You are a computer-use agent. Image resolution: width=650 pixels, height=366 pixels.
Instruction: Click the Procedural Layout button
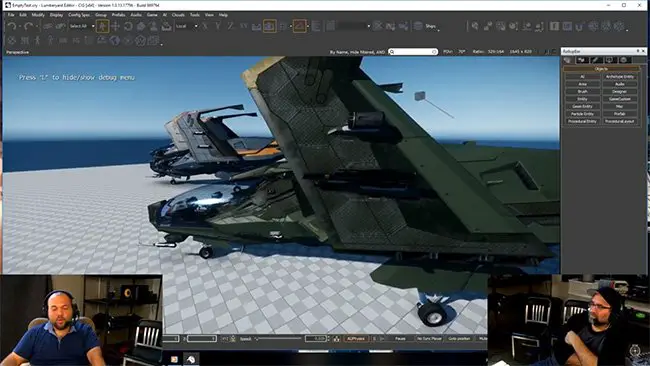pyautogui.click(x=620, y=121)
